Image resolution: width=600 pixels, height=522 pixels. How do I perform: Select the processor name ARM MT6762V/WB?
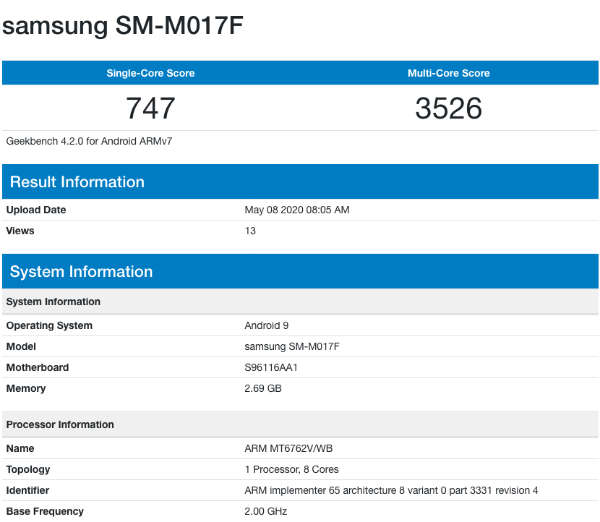coord(288,449)
